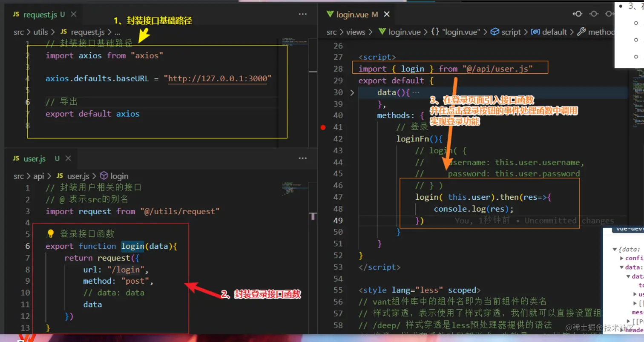Click line number 47 in login.vue gutter
This screenshot has width=644, height=342.
click(337, 197)
